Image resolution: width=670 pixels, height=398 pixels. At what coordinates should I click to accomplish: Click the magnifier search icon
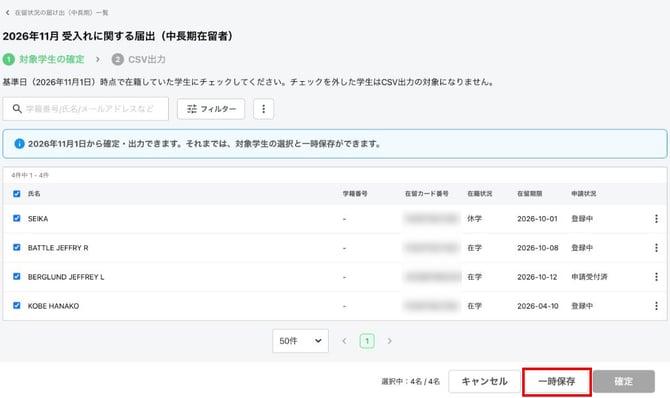coord(17,109)
